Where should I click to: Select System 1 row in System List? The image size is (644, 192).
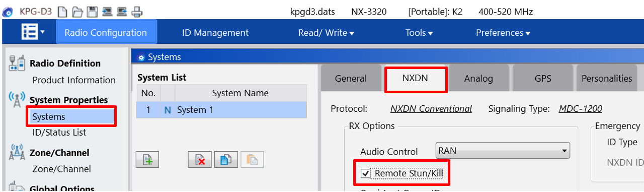click(221, 110)
